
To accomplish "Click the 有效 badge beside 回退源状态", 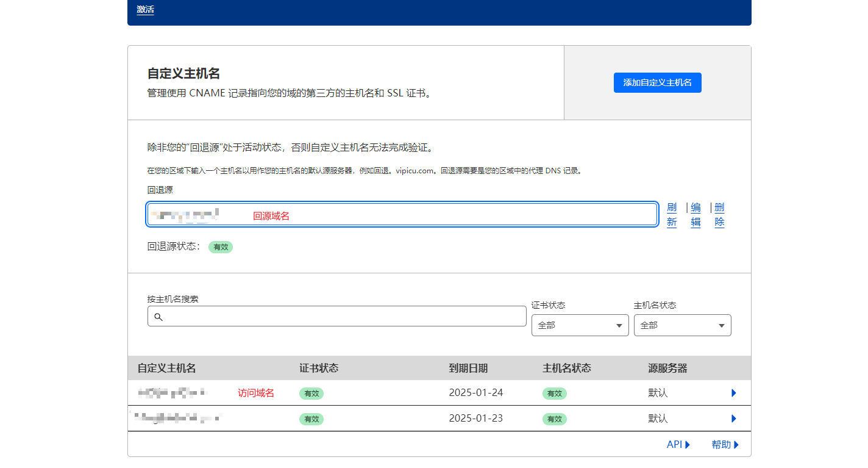I will tap(221, 247).
